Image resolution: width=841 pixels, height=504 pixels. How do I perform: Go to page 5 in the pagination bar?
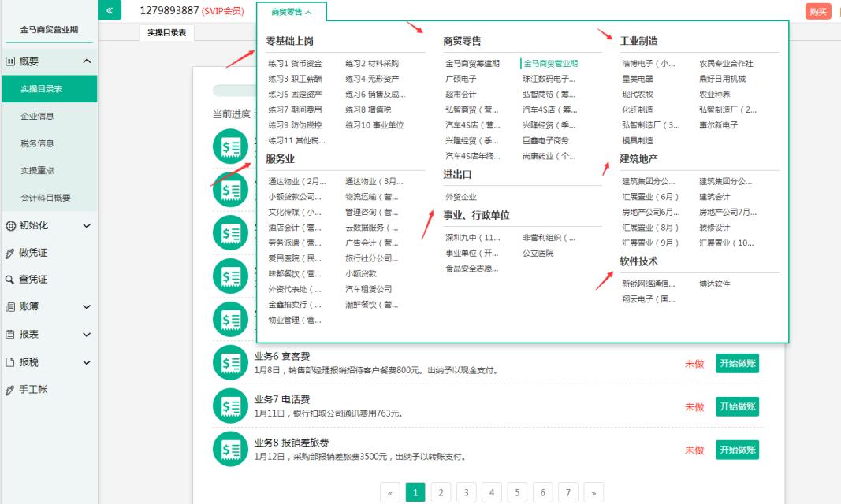click(x=517, y=491)
